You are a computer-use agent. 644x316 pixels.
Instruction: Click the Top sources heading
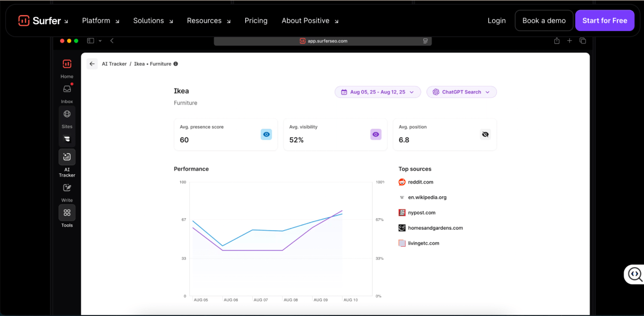(415, 169)
